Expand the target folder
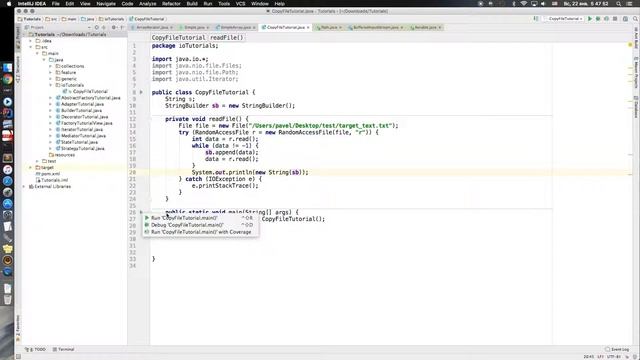The image size is (640, 360). click(31, 167)
